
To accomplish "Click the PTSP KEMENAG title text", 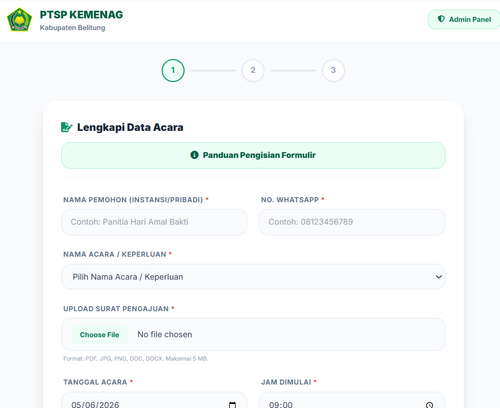I will [81, 15].
